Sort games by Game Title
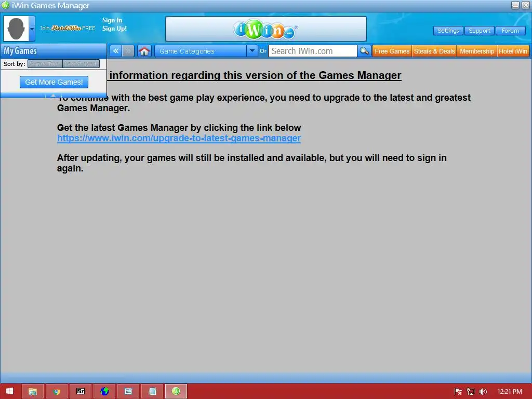This screenshot has width=532, height=399. (x=45, y=64)
